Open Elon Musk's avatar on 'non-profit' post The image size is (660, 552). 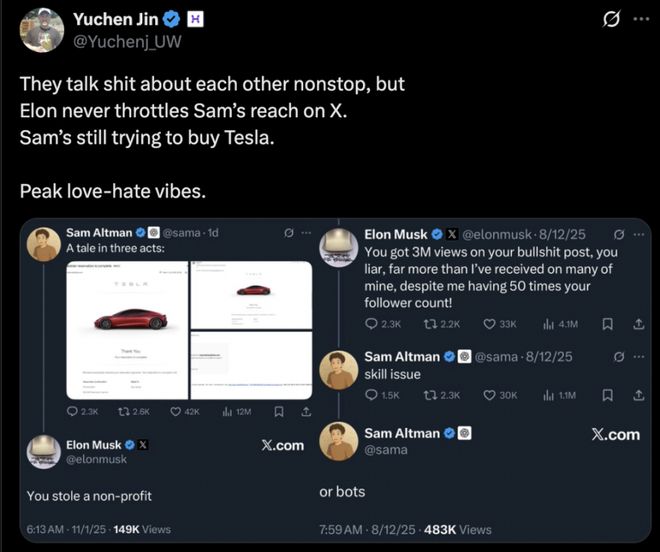coord(42,452)
